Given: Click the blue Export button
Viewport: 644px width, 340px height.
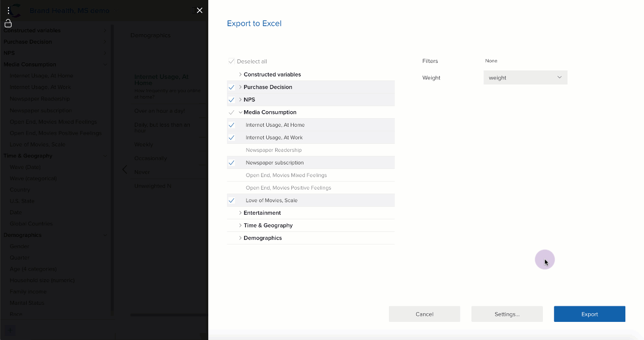Looking at the screenshot, I should 590,314.
